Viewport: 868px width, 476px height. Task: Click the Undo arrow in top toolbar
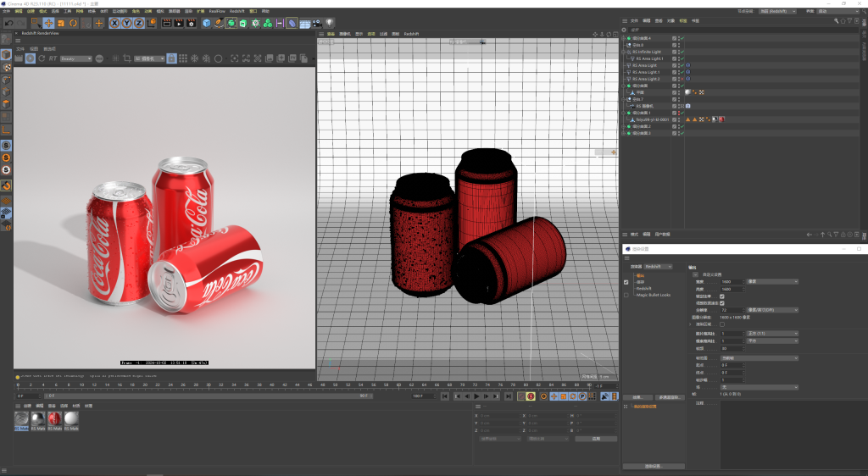tap(8, 23)
